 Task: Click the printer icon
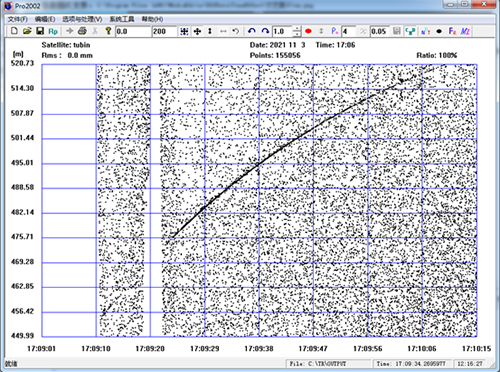coord(82,31)
